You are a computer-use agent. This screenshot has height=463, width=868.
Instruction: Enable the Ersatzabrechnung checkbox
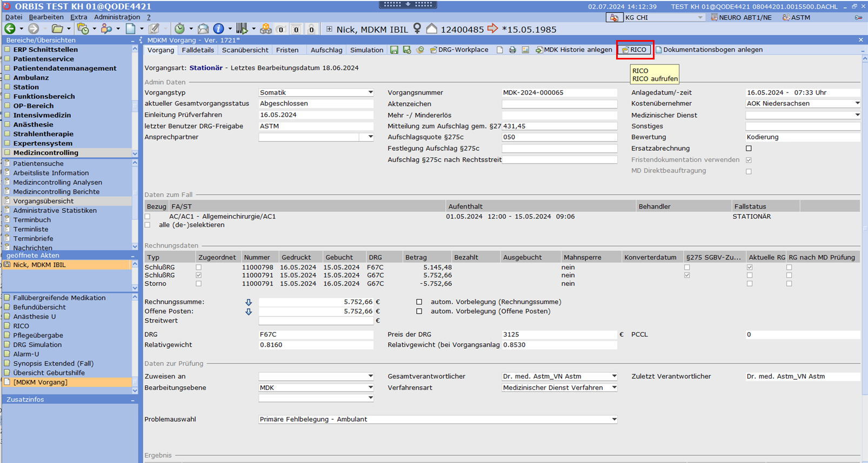(749, 148)
